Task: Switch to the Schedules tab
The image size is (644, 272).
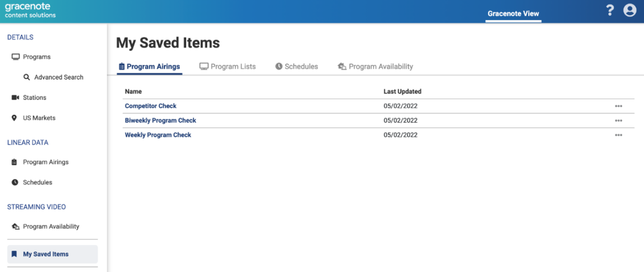Action: pyautogui.click(x=297, y=66)
